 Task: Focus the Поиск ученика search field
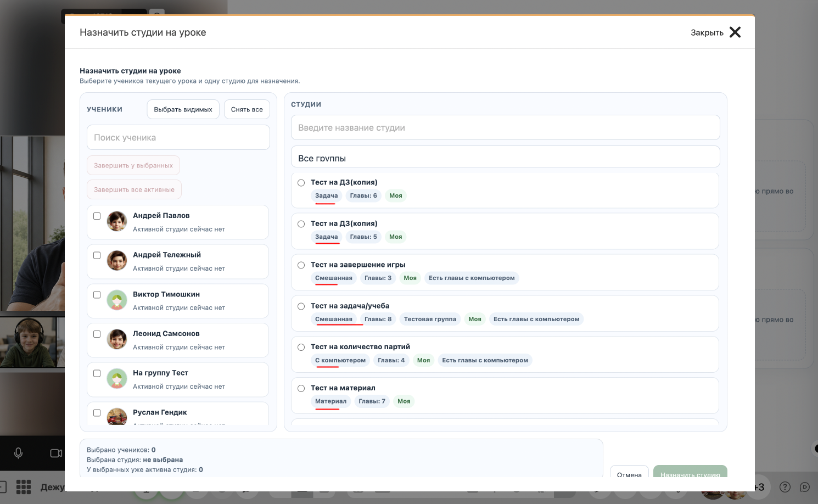click(x=178, y=137)
